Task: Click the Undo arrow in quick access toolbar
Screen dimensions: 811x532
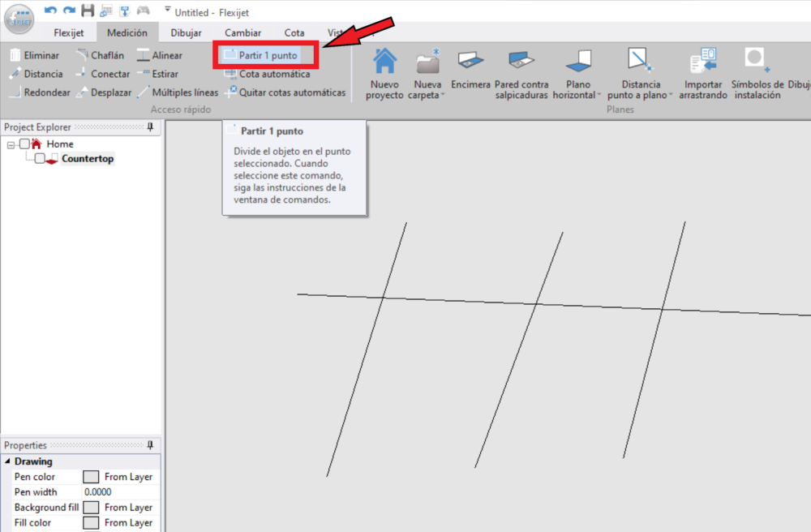Action: point(50,11)
